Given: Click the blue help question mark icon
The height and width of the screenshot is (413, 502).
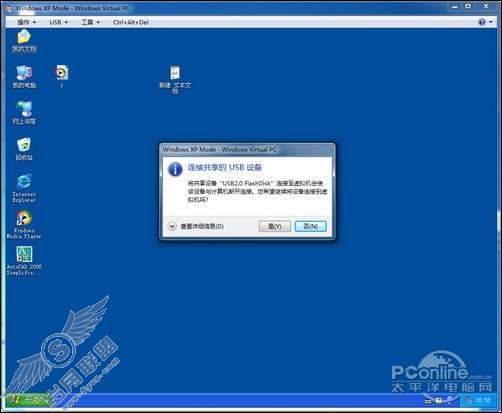Looking at the screenshot, I should (482, 22).
